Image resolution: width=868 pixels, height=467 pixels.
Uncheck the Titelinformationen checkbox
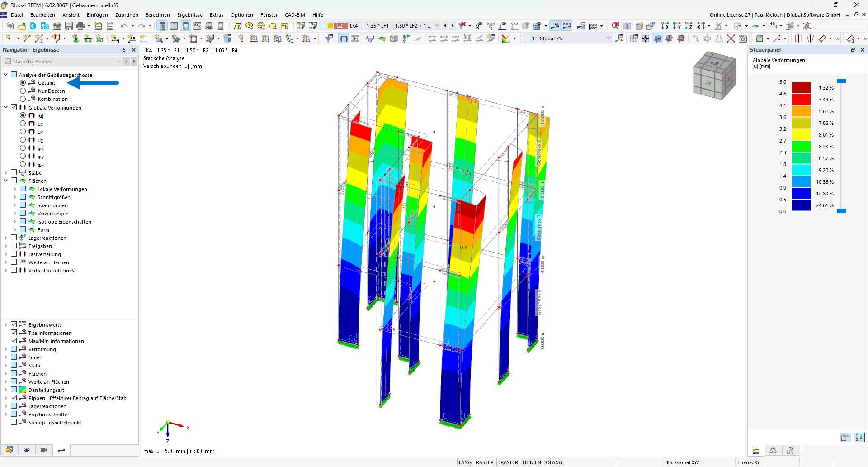[14, 333]
